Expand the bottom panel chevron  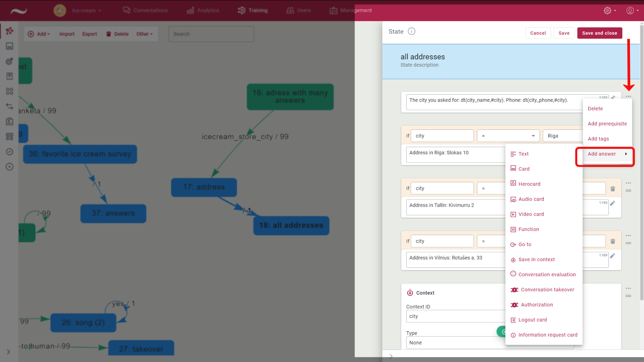click(391, 356)
